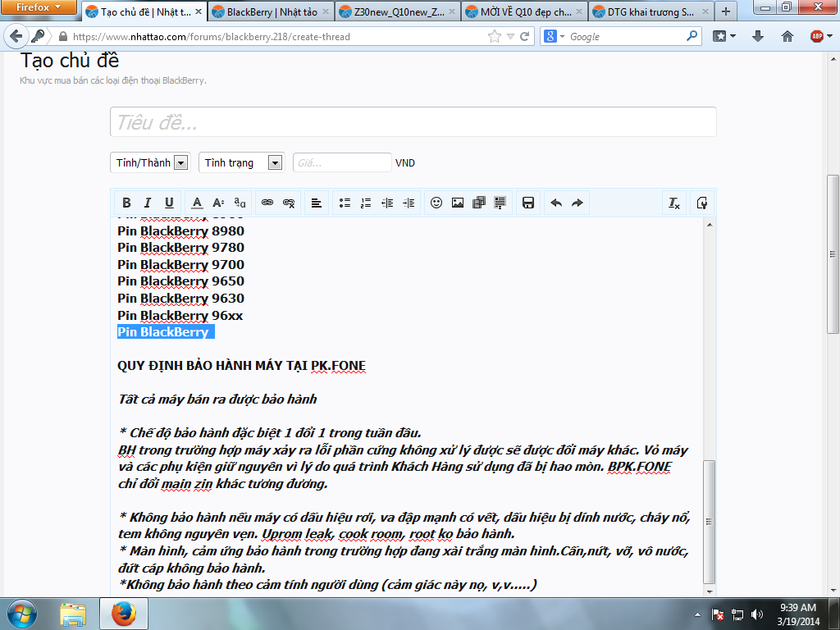Undo the last editor change
The image size is (840, 630).
point(556,203)
